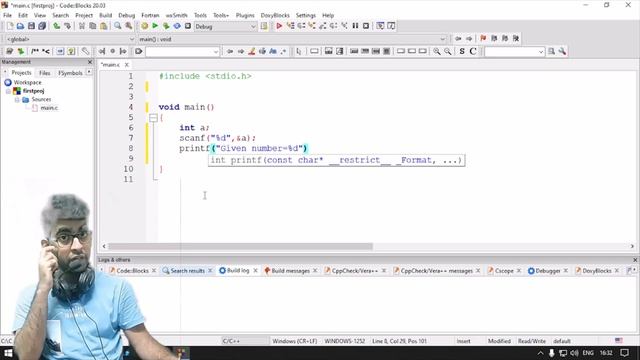Click the Save all files icon
Viewport: 640px width, 360px height.
(x=42, y=26)
